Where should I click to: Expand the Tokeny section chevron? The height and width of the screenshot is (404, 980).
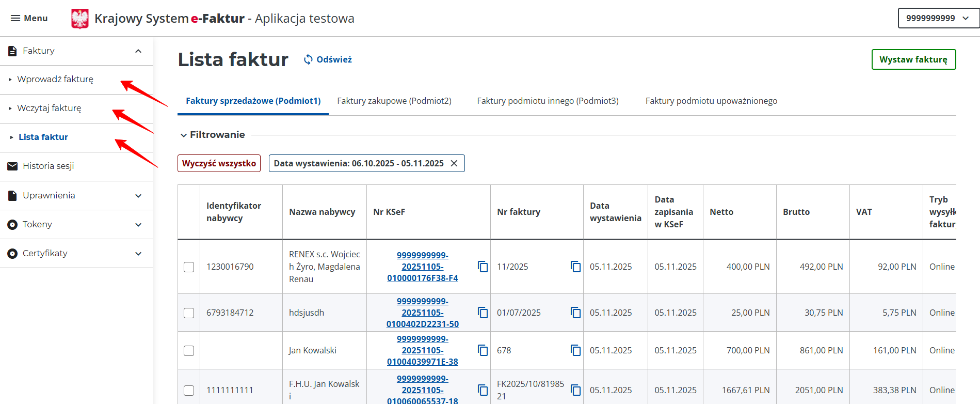point(138,224)
